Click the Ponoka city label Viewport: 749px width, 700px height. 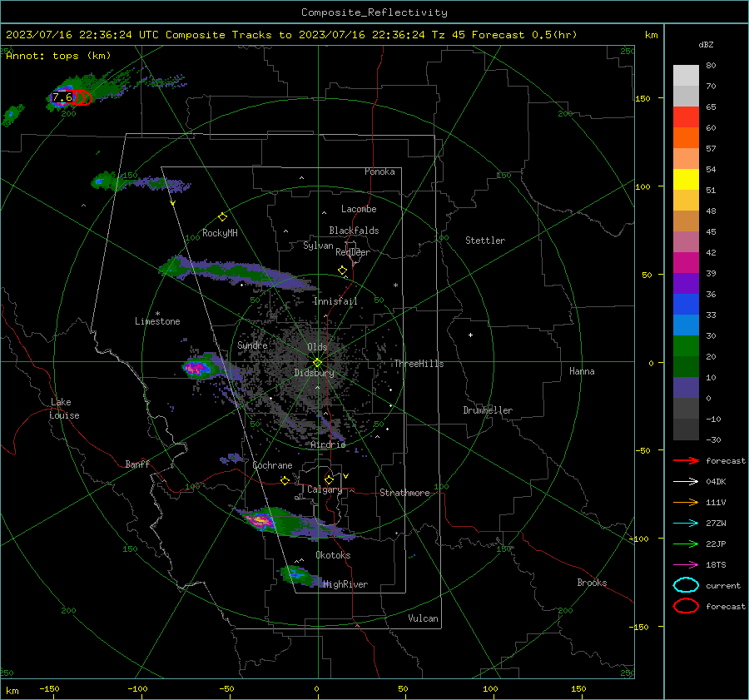pos(379,171)
